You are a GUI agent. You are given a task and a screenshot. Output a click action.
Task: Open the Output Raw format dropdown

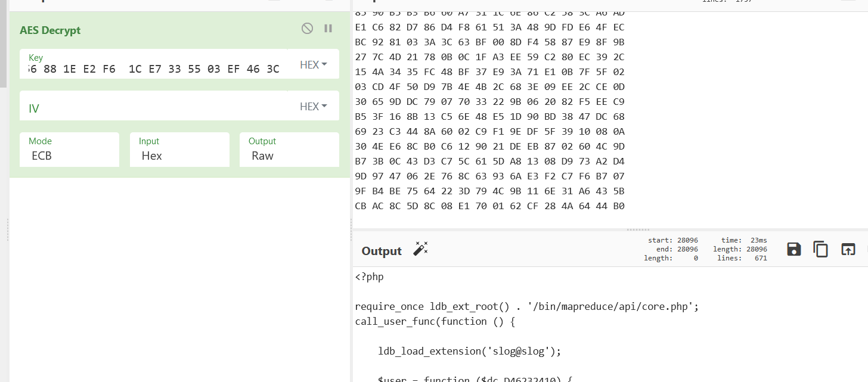point(289,149)
